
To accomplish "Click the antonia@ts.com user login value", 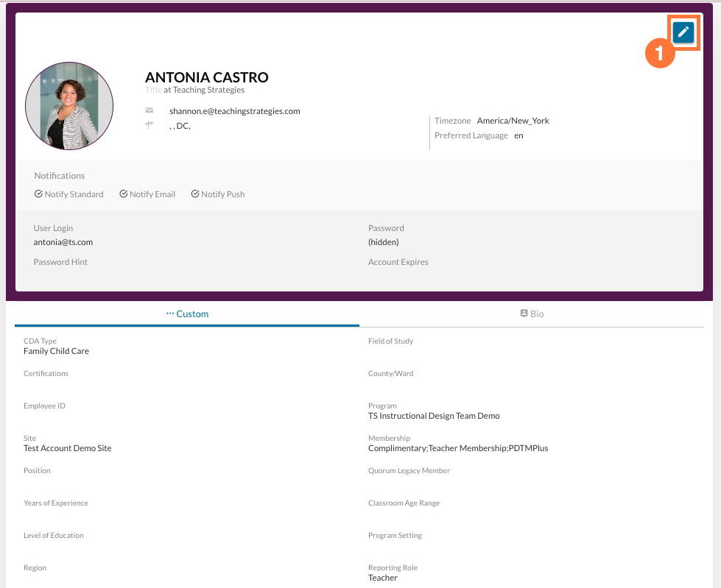I will tap(63, 242).
